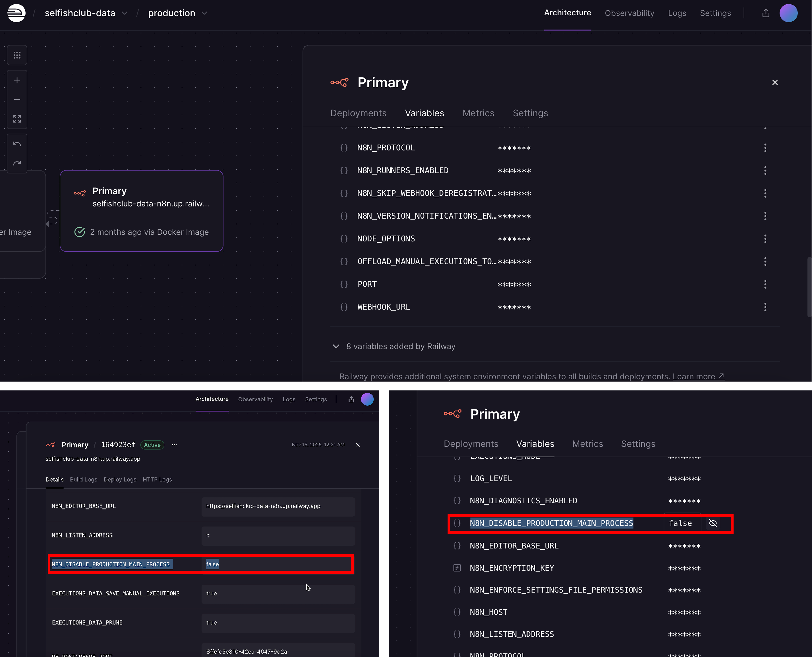Open the deployment options ellipsis beside Active
The image size is (812, 657).
[x=174, y=445]
